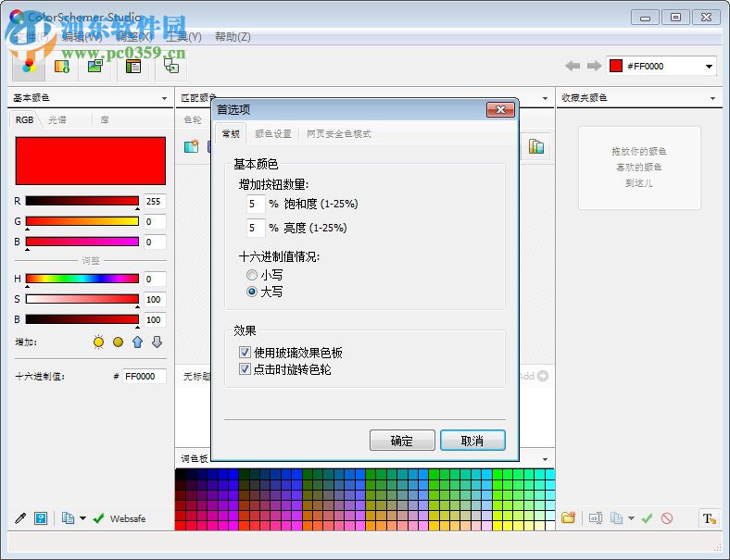The width and height of the screenshot is (730, 560).
Task: Select the RGB tab
Action: [25, 119]
